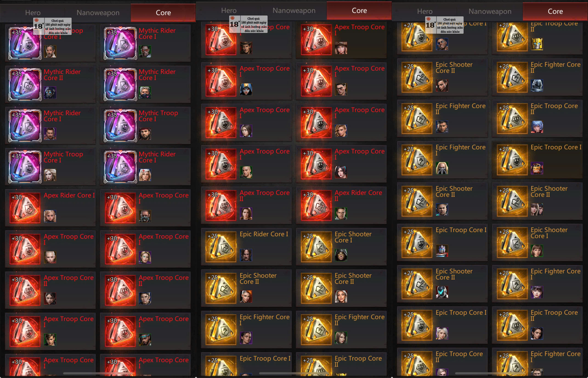Viewport: 588px width, 378px height.
Task: Open the Mythic Troop Core I card with bearded bandana hero
Action: pyautogui.click(x=145, y=125)
